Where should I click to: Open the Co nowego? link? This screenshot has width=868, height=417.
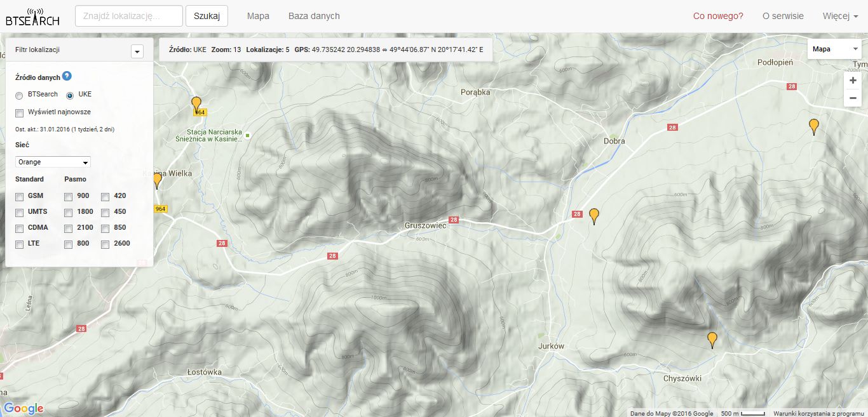click(x=718, y=17)
